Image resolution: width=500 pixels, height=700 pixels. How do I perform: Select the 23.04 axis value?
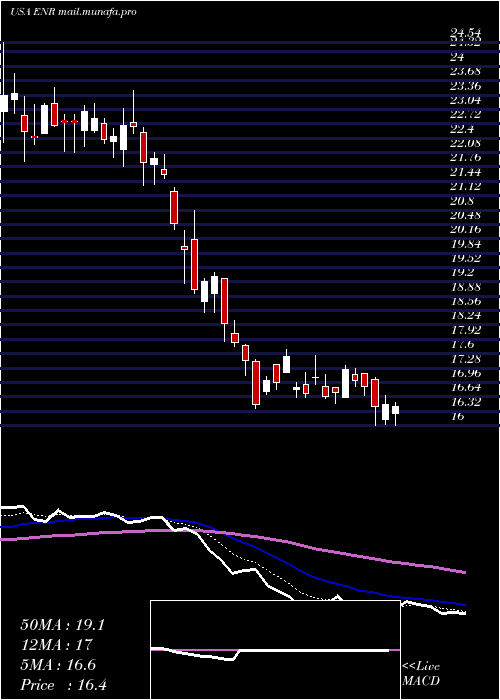[465, 100]
